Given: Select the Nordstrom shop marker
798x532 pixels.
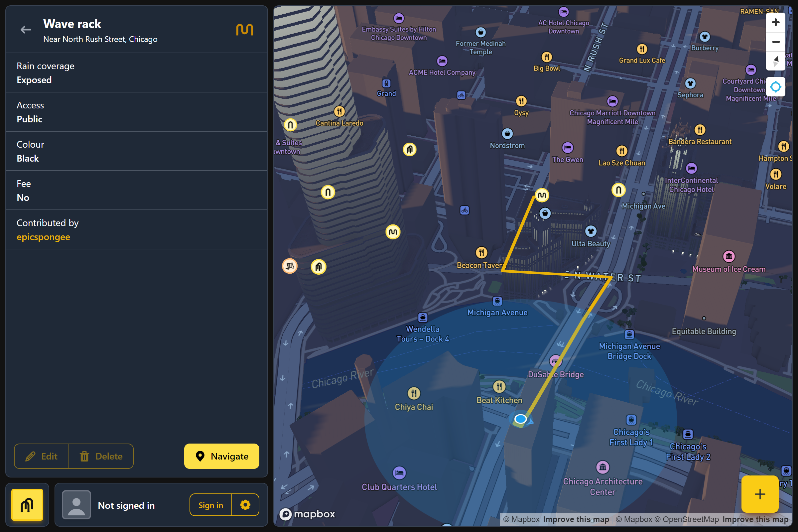Looking at the screenshot, I should click(507, 134).
